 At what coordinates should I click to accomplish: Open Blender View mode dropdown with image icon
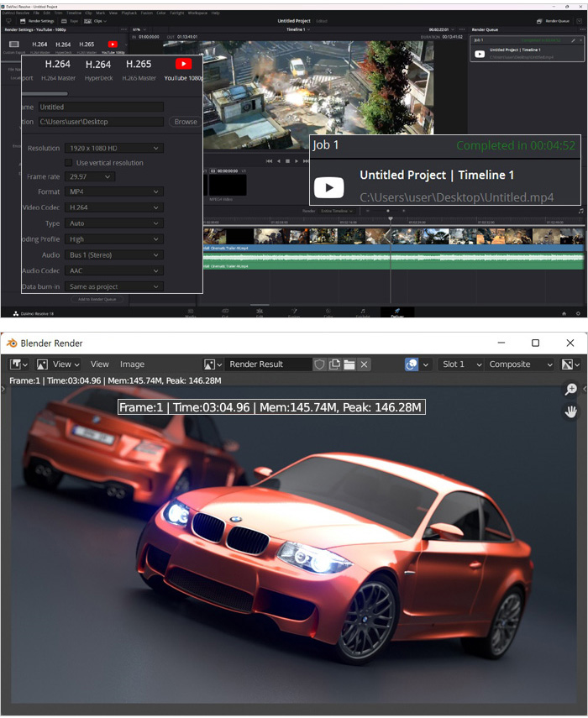[x=58, y=364]
